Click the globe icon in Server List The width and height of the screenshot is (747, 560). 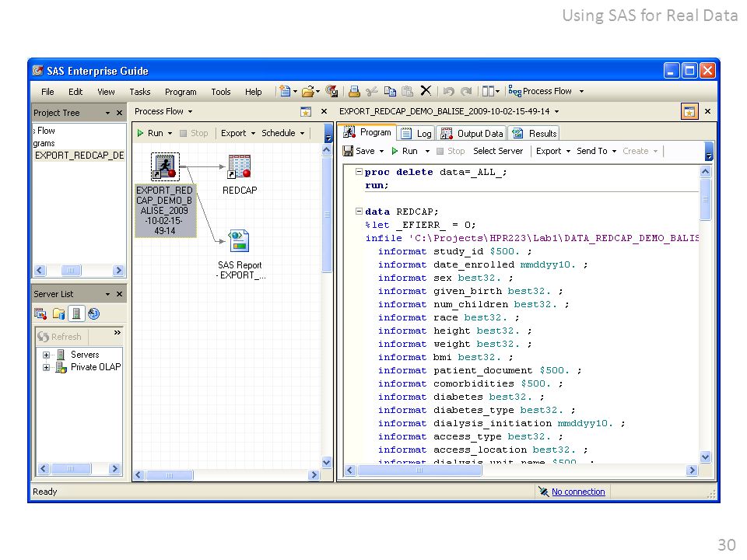click(x=94, y=313)
